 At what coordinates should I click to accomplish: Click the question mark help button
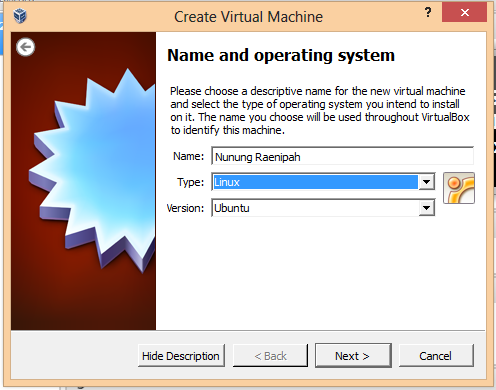(x=428, y=13)
